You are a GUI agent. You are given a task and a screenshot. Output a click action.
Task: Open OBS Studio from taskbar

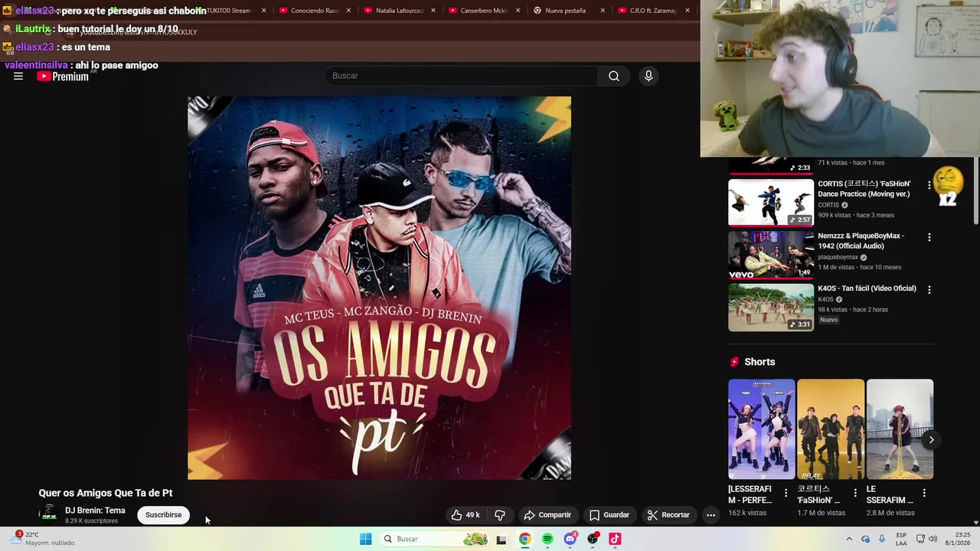tap(593, 540)
